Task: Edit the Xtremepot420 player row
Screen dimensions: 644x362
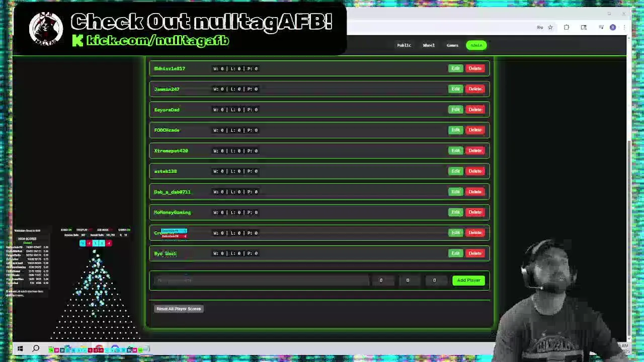Action: click(455, 150)
